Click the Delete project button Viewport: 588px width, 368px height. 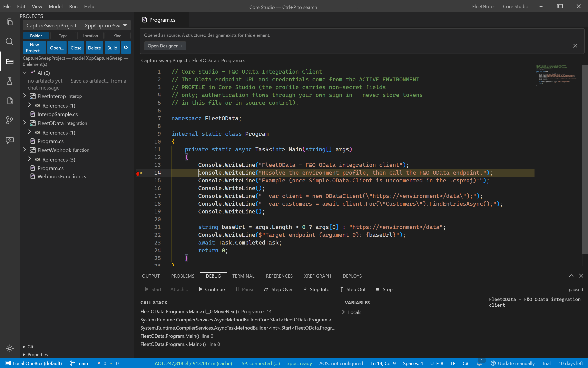(94, 47)
